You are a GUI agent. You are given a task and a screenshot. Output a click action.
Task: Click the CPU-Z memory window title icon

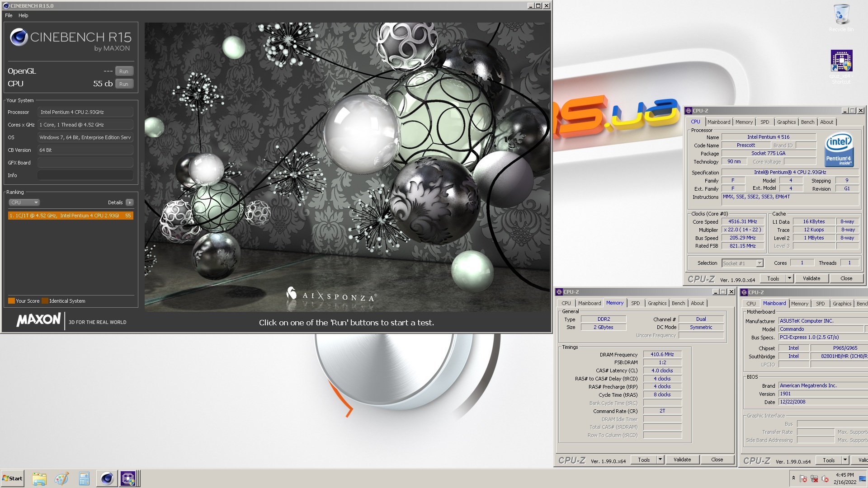(x=559, y=292)
